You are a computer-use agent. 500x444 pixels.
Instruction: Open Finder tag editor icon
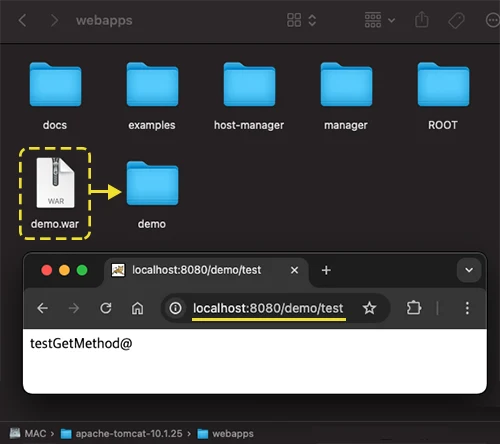[456, 20]
